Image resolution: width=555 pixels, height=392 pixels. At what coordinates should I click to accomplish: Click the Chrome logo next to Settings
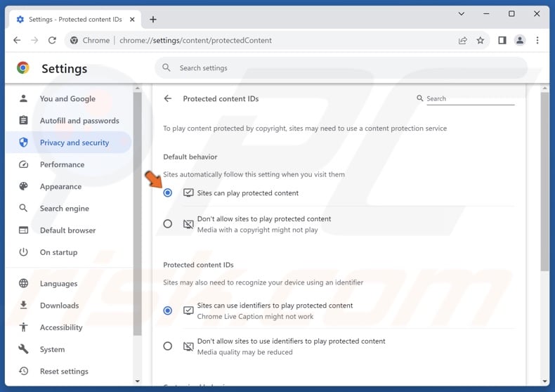tap(23, 68)
